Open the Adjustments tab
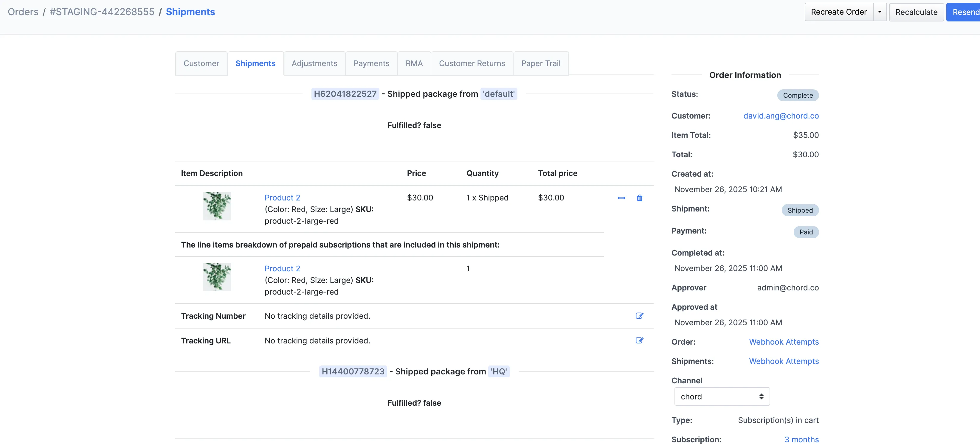 (x=314, y=63)
